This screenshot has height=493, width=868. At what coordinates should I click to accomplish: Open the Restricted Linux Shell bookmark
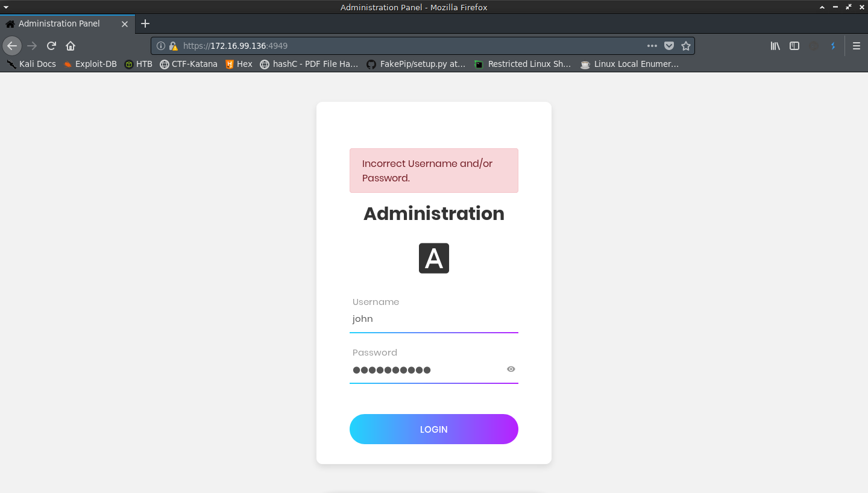pyautogui.click(x=523, y=64)
